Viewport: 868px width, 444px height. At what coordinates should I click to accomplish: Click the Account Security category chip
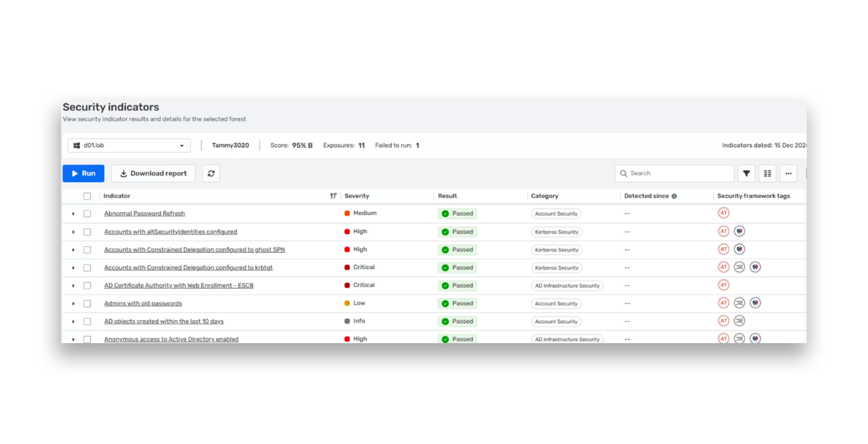click(556, 214)
